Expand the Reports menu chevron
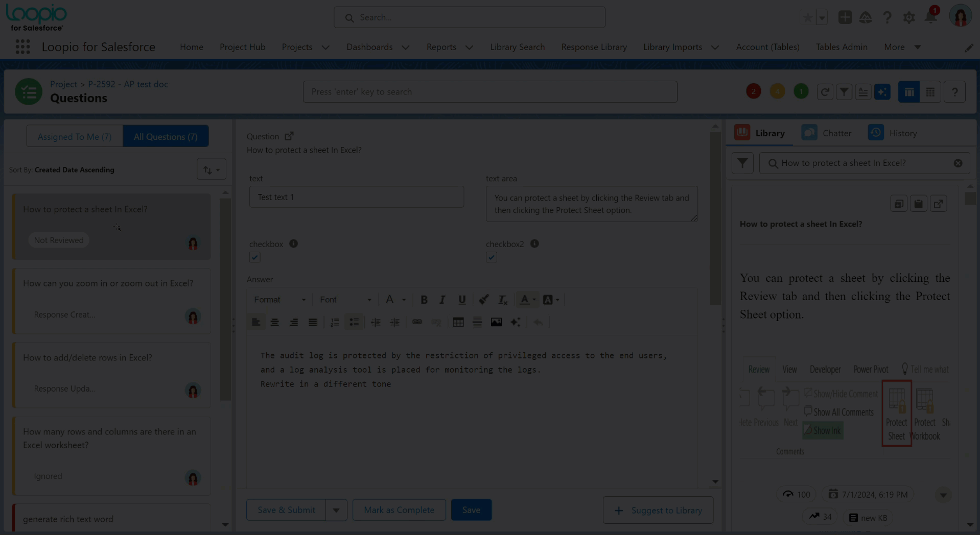 tap(469, 47)
